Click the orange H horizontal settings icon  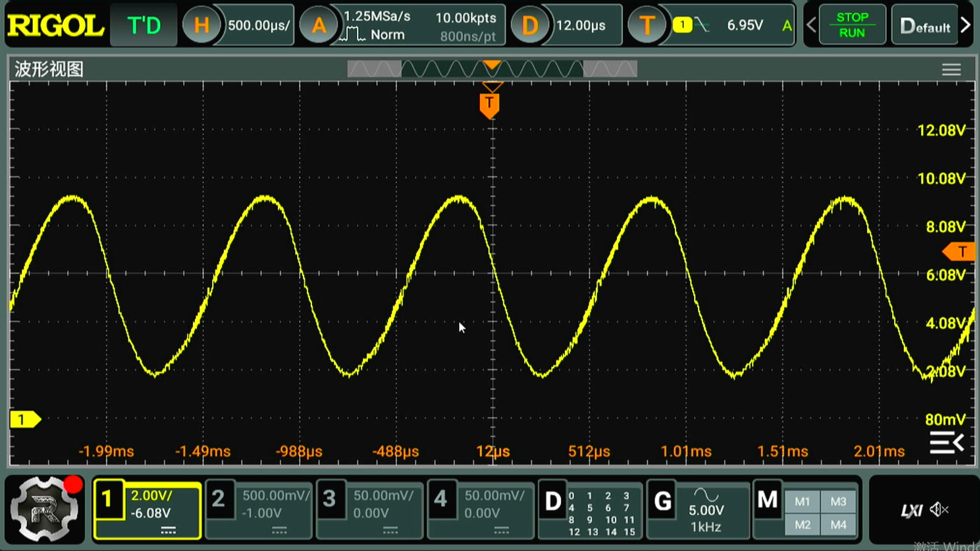(x=201, y=25)
